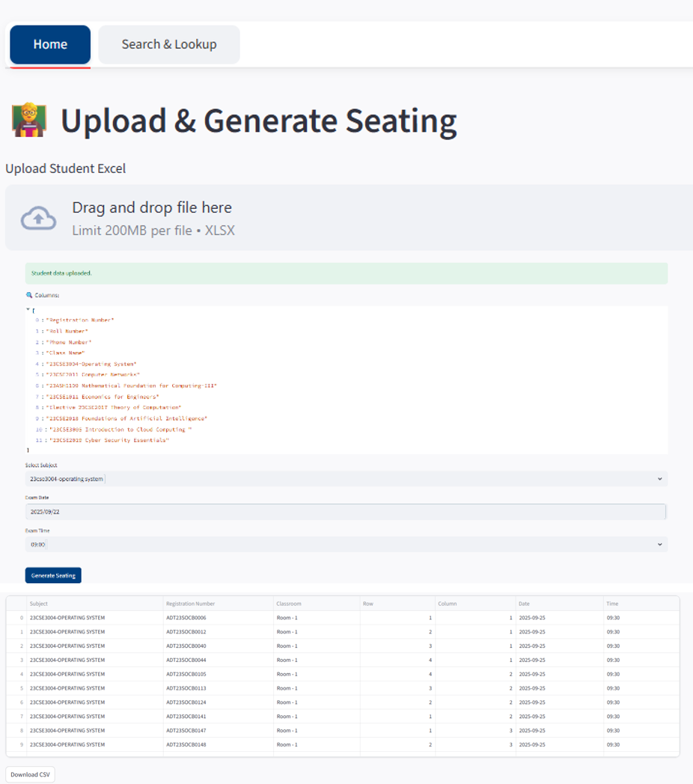Screen dimensions: 693x784
Task: Switch to the Search & Lookup tab
Action: [169, 44]
